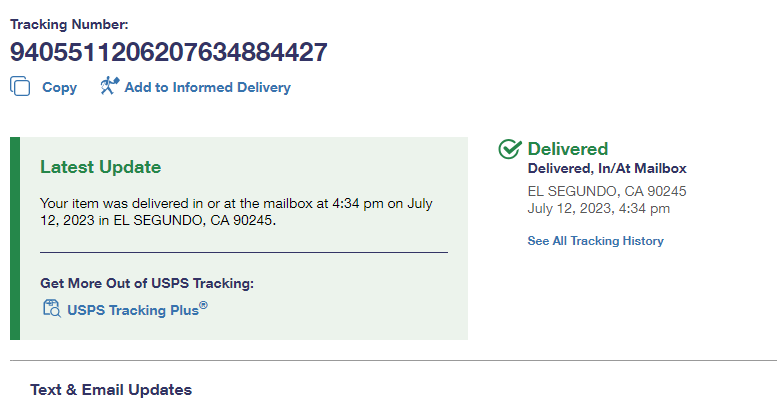
Task: Click the EL SEGUNDO, CA 90245 location line
Action: (607, 191)
